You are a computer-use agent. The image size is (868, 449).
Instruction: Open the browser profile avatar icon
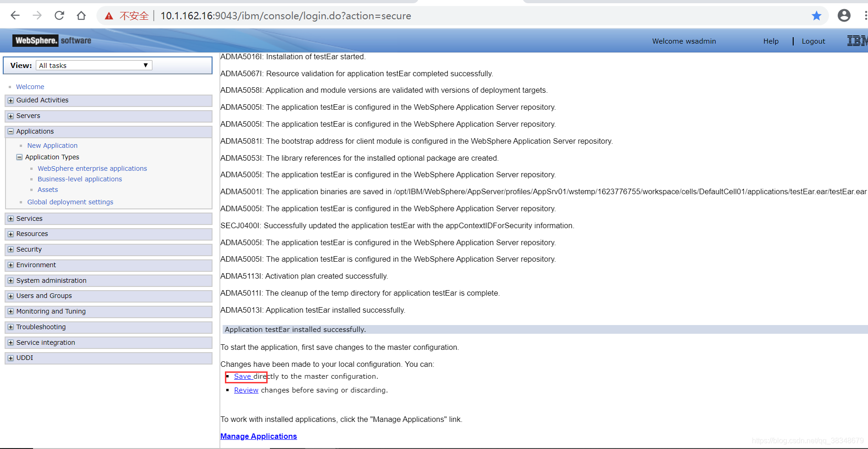click(844, 16)
